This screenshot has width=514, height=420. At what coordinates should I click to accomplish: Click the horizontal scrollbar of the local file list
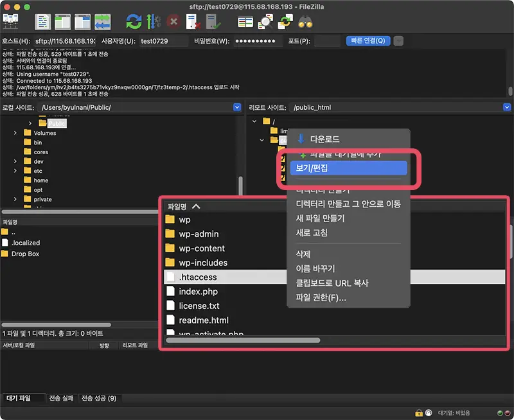57,325
